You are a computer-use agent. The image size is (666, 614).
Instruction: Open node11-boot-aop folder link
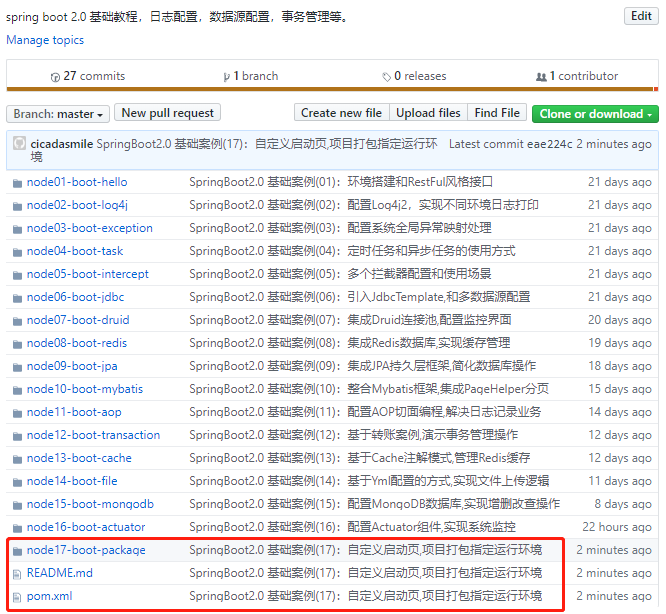[74, 412]
